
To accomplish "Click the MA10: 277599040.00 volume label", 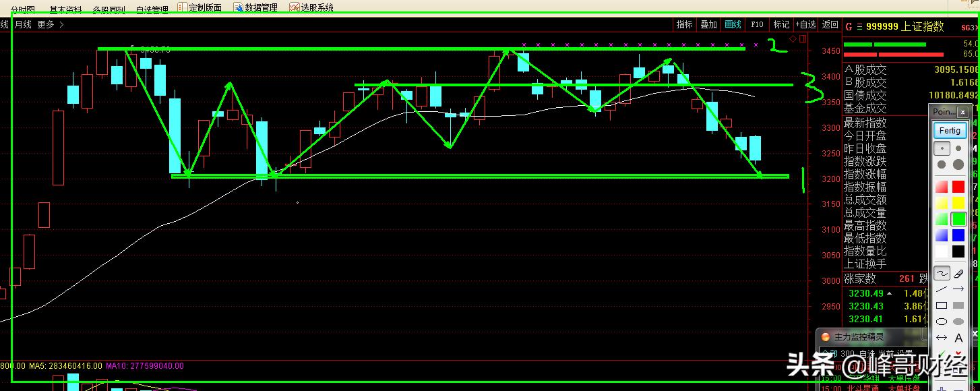I will [146, 366].
